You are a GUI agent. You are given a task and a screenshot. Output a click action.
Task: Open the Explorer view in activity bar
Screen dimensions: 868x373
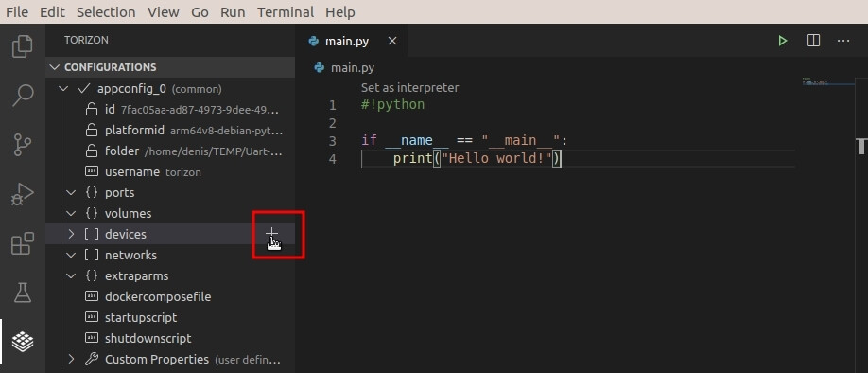pos(22,46)
